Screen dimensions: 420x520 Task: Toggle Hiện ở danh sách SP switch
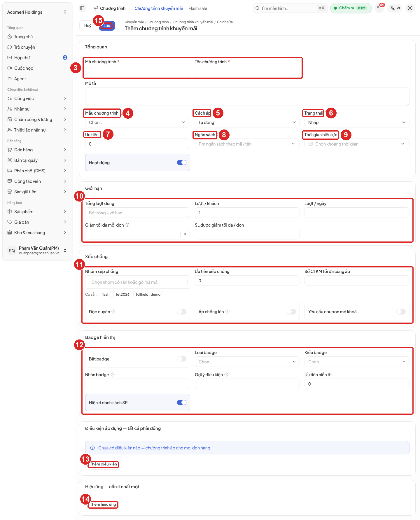coord(182,402)
